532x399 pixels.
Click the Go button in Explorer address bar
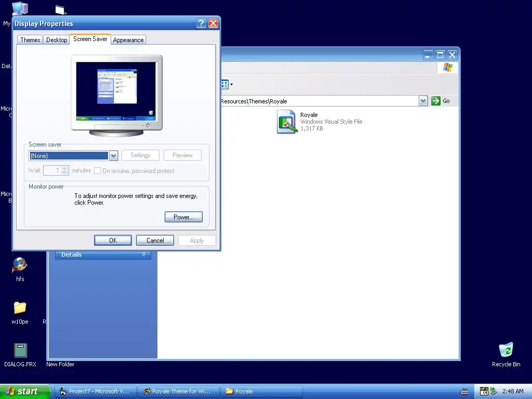[441, 101]
